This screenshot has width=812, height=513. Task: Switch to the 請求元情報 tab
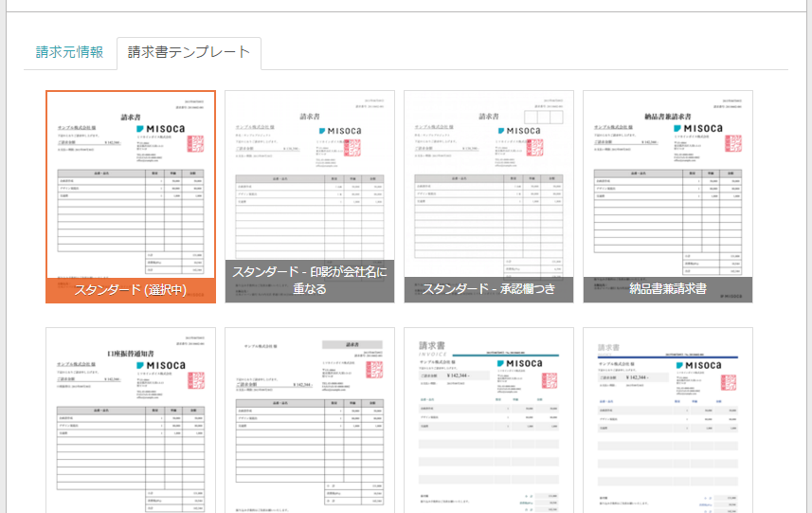(x=69, y=52)
